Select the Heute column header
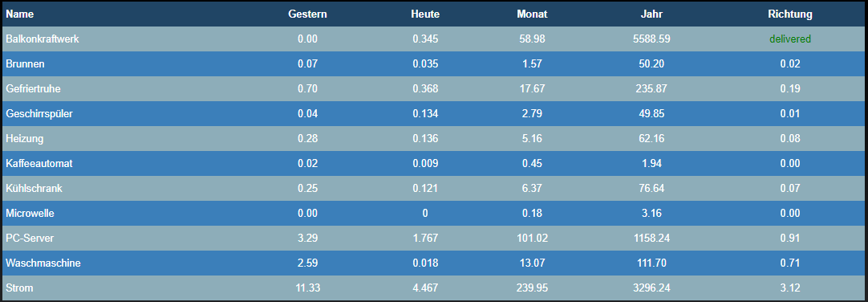 point(425,14)
